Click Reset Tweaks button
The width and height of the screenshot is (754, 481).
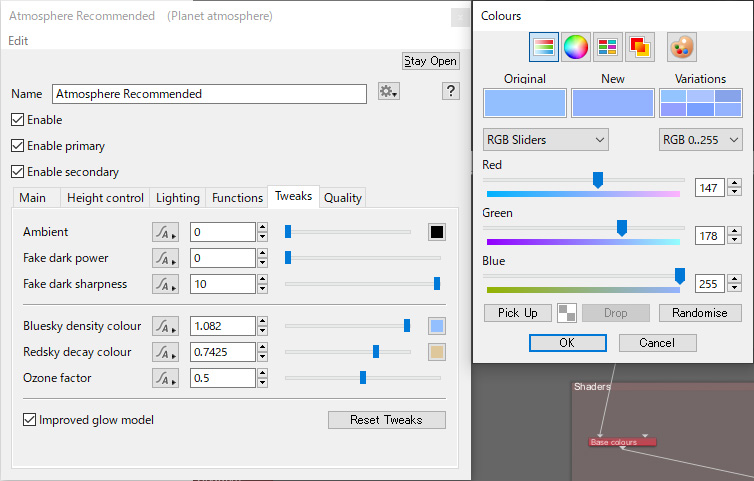[387, 420]
